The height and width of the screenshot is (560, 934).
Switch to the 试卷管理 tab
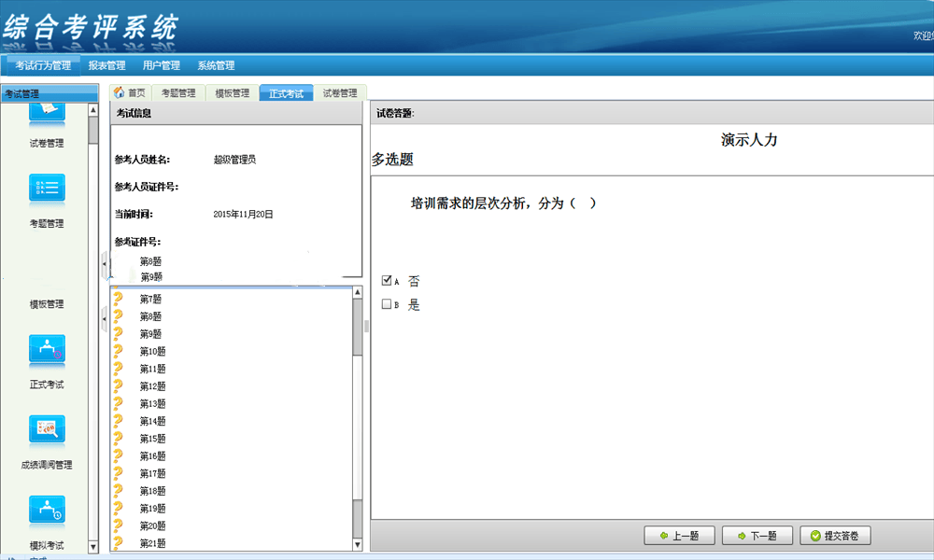342,92
